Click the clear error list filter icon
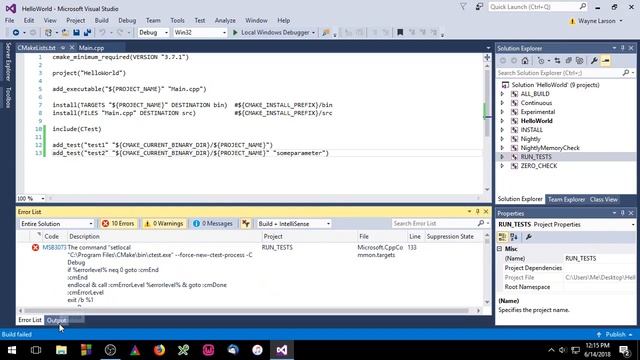Image resolution: width=640 pixels, height=360 pixels. [x=246, y=223]
